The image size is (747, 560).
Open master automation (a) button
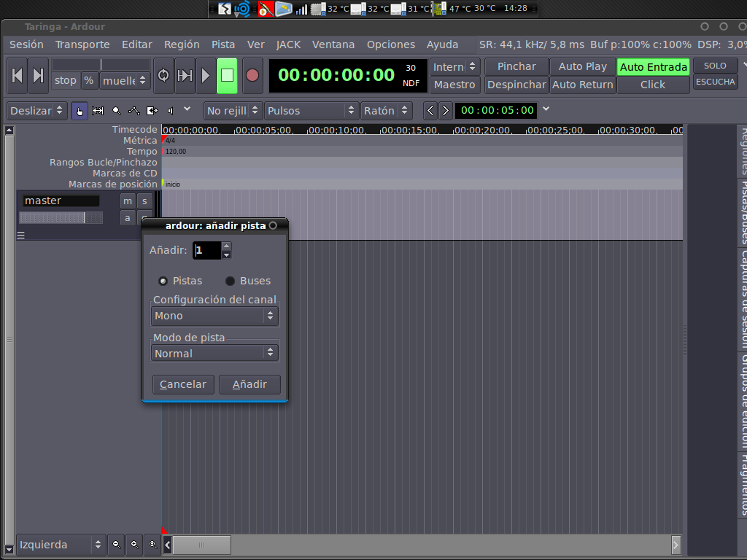(x=128, y=218)
